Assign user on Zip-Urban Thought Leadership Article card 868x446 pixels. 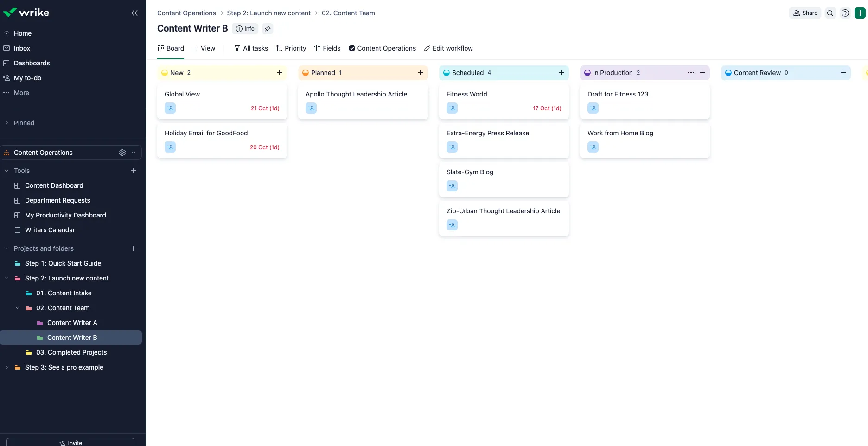[452, 225]
